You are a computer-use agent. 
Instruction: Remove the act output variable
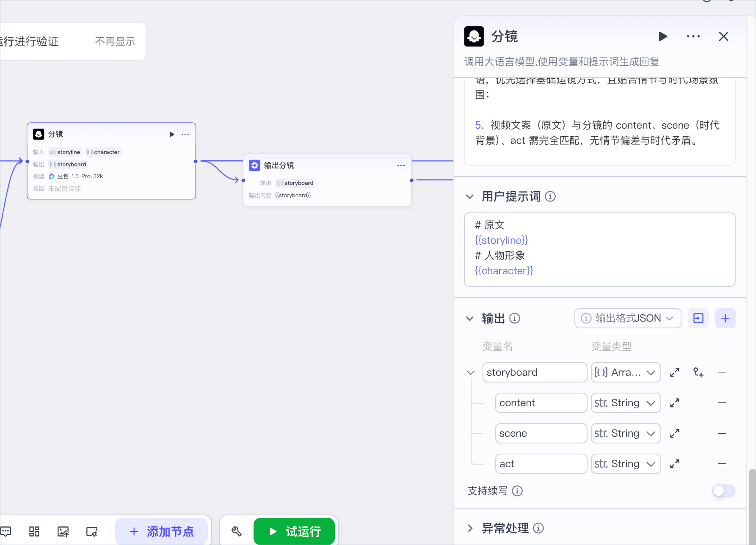[722, 464]
